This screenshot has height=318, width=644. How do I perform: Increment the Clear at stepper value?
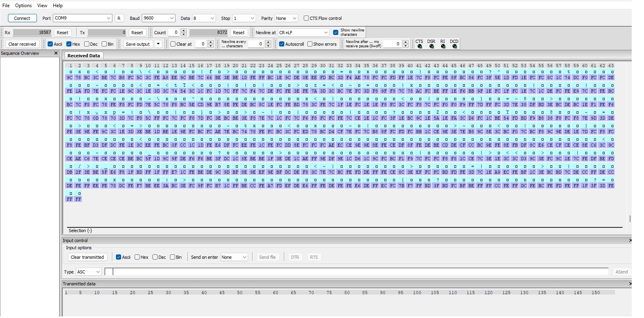pyautogui.click(x=211, y=42)
